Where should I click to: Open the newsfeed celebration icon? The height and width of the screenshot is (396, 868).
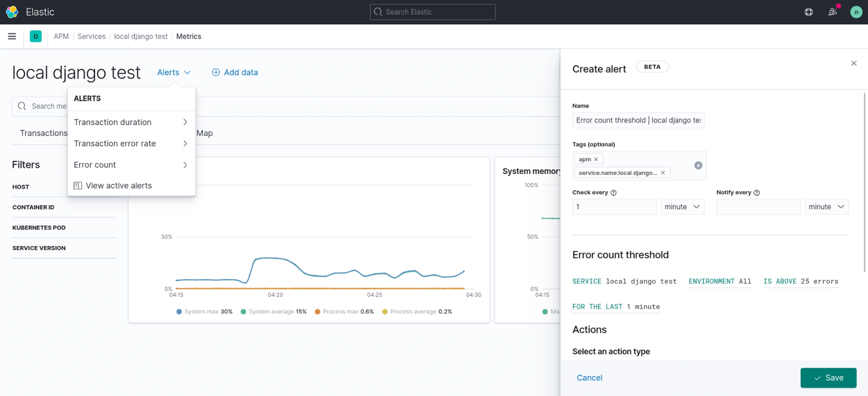pyautogui.click(x=832, y=12)
